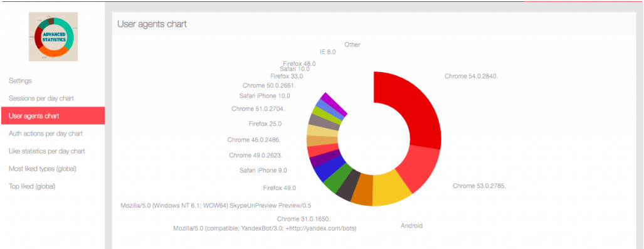Image resolution: width=644 pixels, height=249 pixels.
Task: Click the Chrome 53.0.2785. label
Action: (x=479, y=186)
